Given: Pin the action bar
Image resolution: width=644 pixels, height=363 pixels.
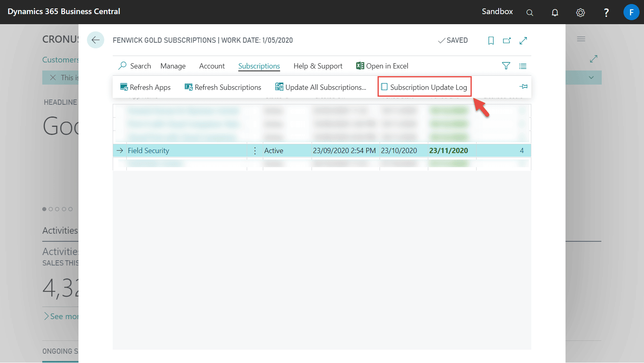Looking at the screenshot, I should pos(523,87).
